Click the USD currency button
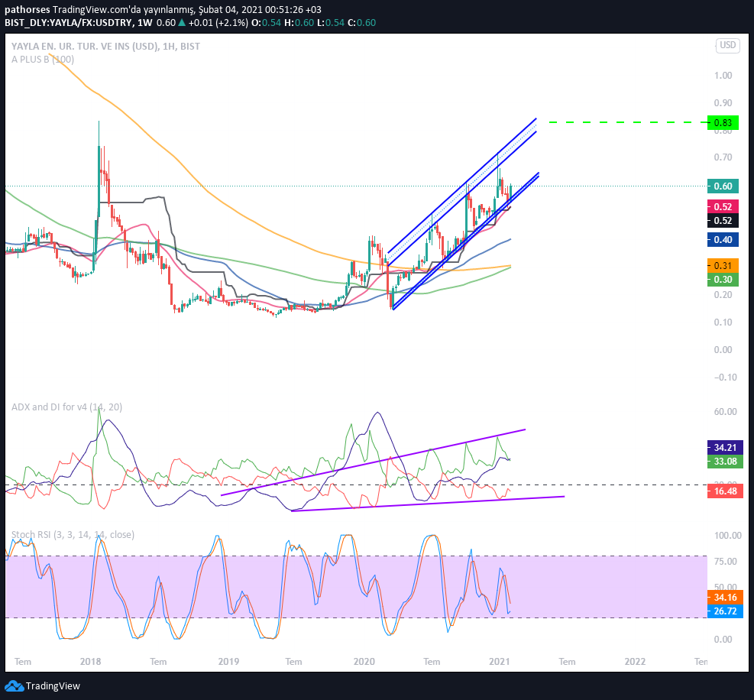The height and width of the screenshot is (700, 754). 727,45
